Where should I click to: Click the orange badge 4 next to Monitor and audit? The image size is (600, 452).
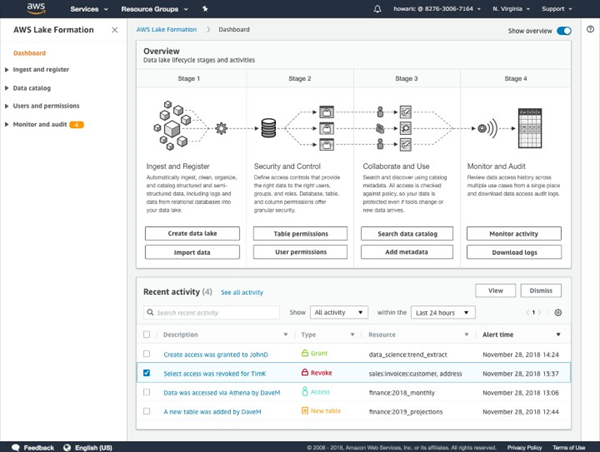tap(77, 124)
